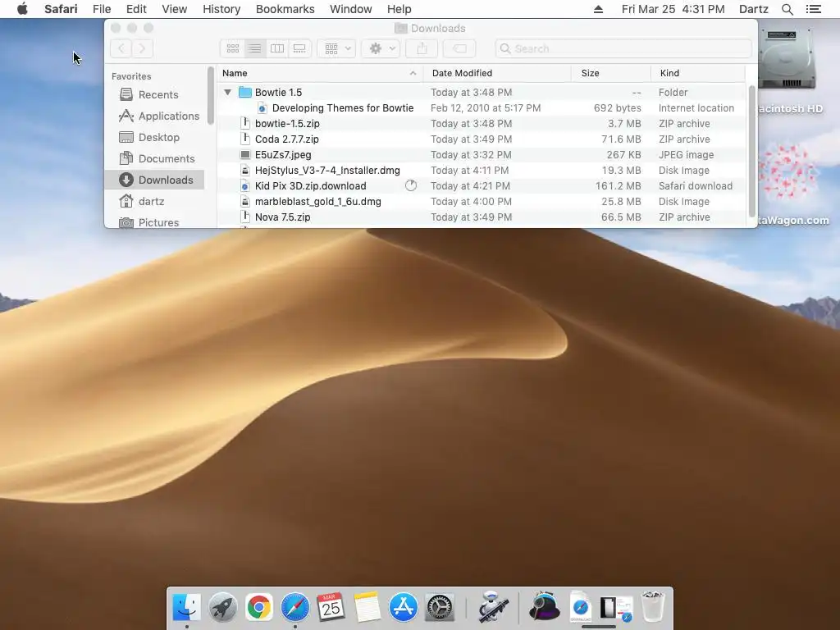Sort the list by Kind column
This screenshot has width=840, height=630.
[x=697, y=73]
